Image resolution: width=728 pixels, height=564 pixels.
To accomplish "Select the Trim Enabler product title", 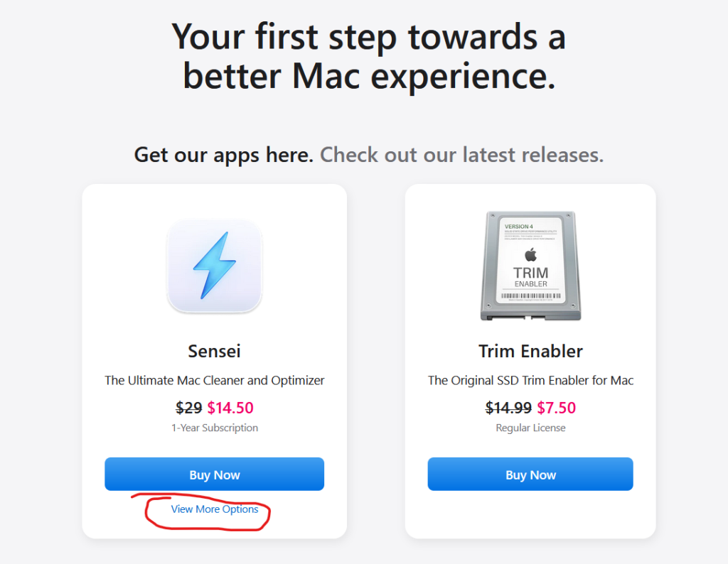I will pyautogui.click(x=530, y=351).
